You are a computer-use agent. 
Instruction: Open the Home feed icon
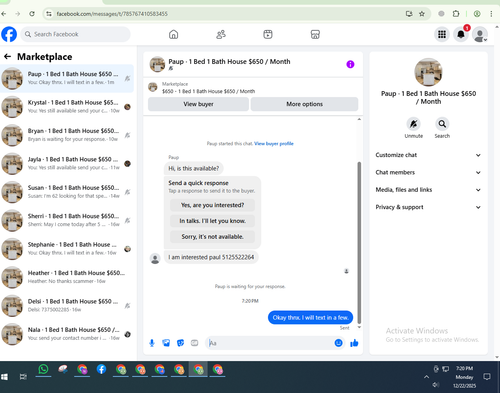click(x=173, y=34)
